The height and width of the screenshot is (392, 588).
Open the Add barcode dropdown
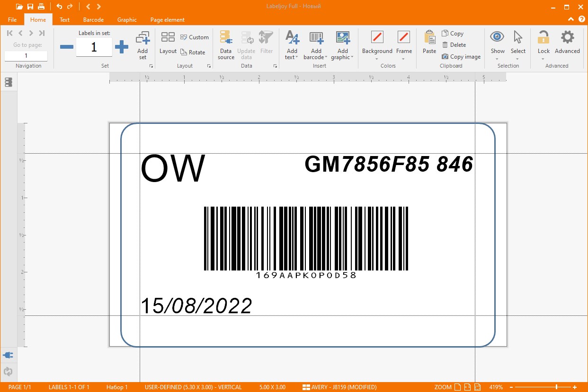[316, 45]
